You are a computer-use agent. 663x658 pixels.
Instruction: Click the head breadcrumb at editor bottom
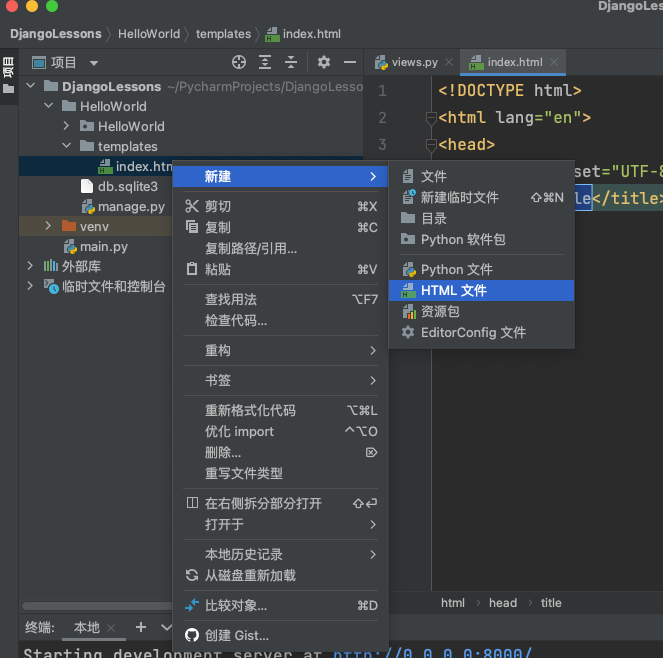[x=503, y=603]
